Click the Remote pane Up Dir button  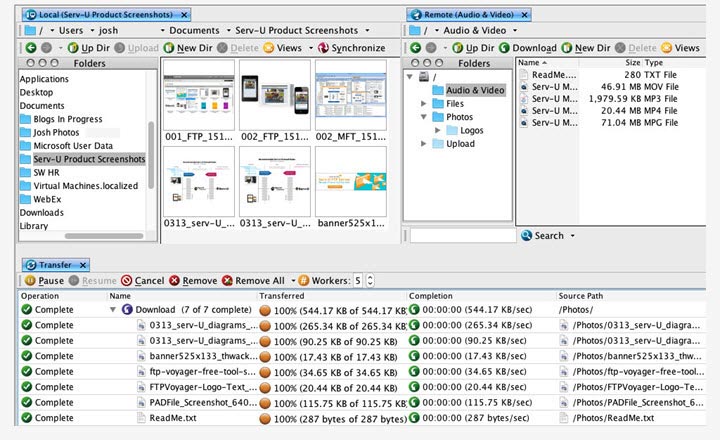pos(473,48)
